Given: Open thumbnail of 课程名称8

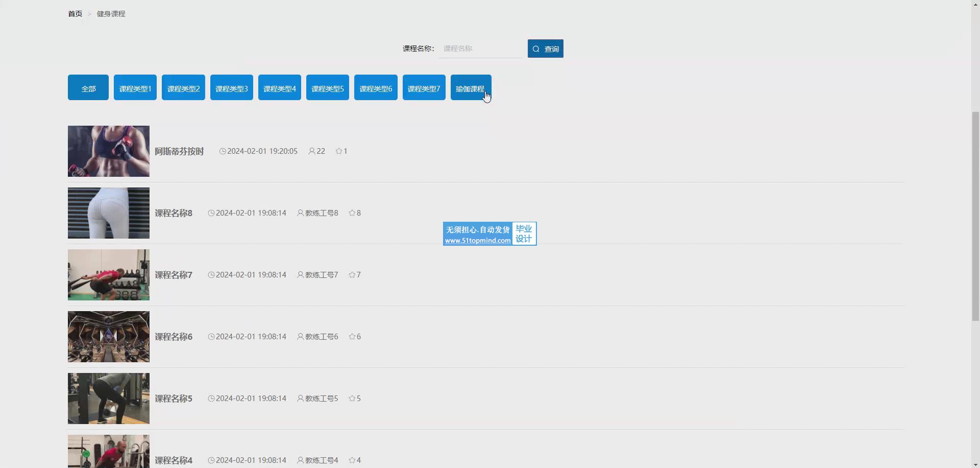Looking at the screenshot, I should (109, 213).
